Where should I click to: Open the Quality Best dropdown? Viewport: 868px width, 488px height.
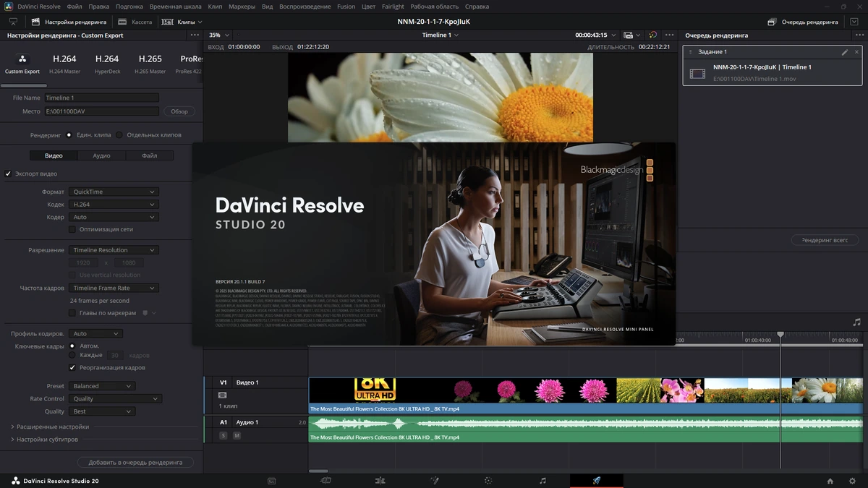(102, 411)
